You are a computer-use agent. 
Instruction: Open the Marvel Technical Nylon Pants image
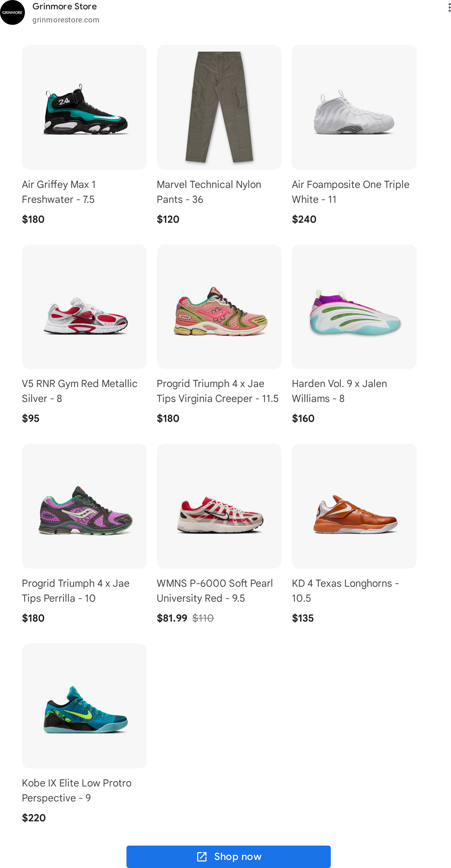(x=219, y=107)
